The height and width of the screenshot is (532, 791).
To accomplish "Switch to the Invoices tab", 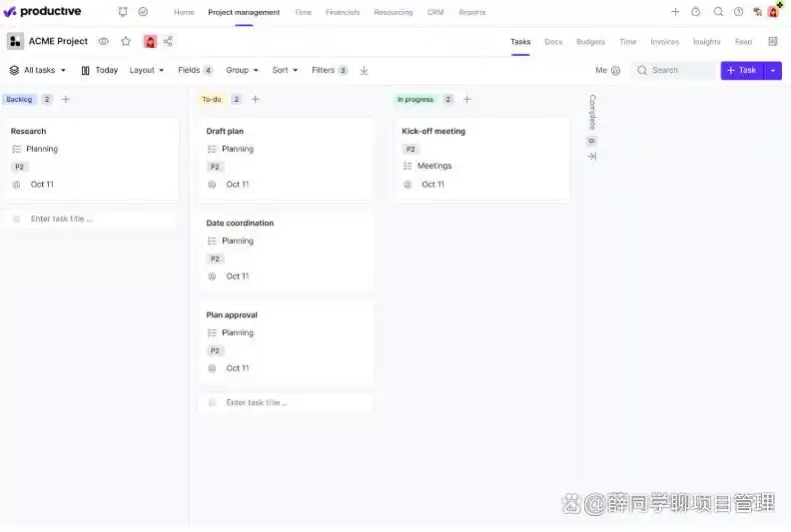I will [x=665, y=42].
